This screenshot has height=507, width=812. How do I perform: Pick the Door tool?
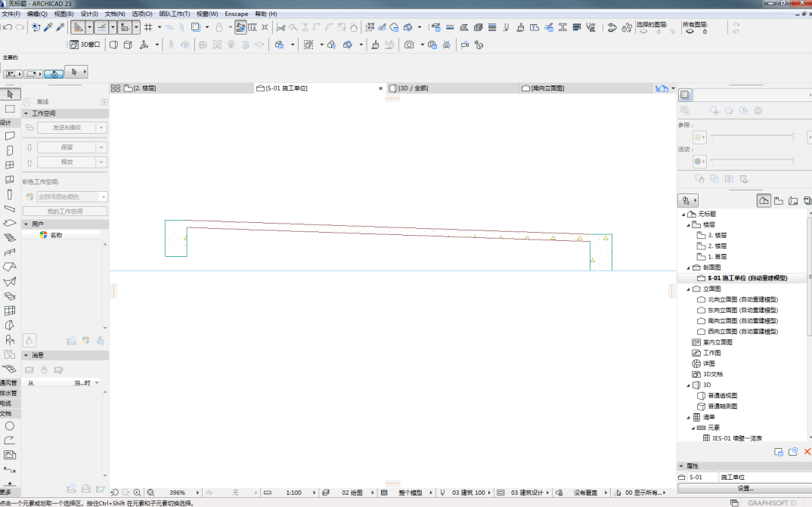click(10, 150)
